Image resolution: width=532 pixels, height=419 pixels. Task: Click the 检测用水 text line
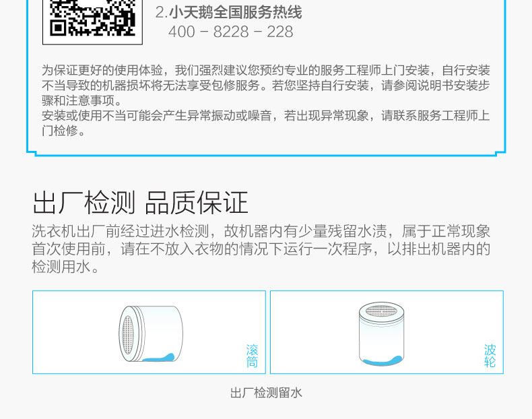click(x=65, y=267)
